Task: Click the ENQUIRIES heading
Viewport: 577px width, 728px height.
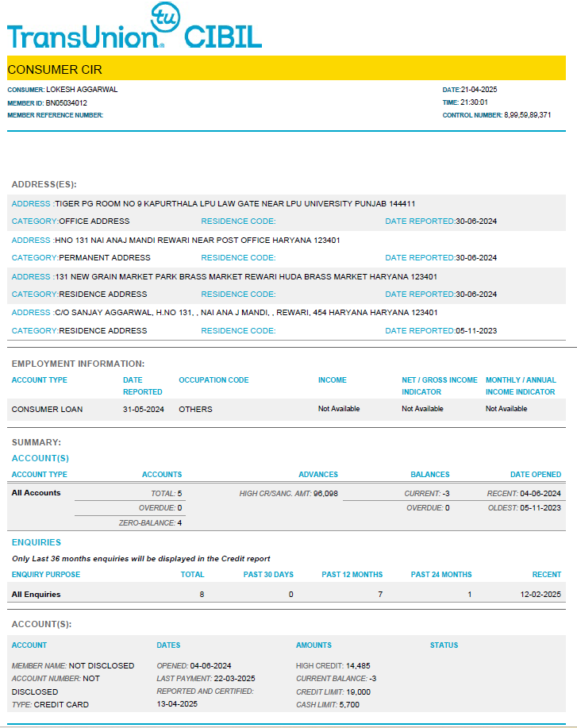Action: pos(37,542)
